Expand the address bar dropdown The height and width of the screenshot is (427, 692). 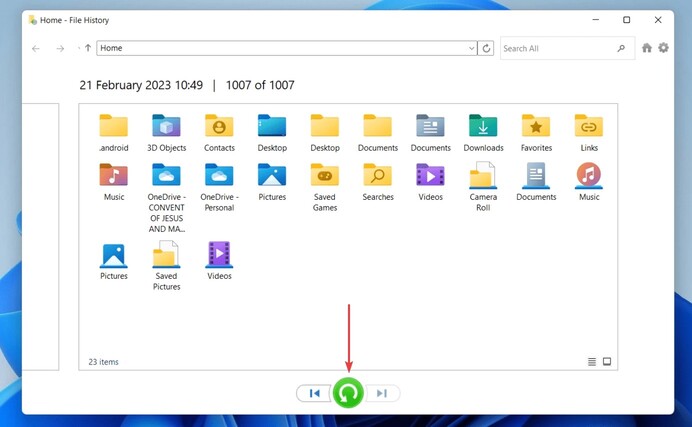[472, 48]
